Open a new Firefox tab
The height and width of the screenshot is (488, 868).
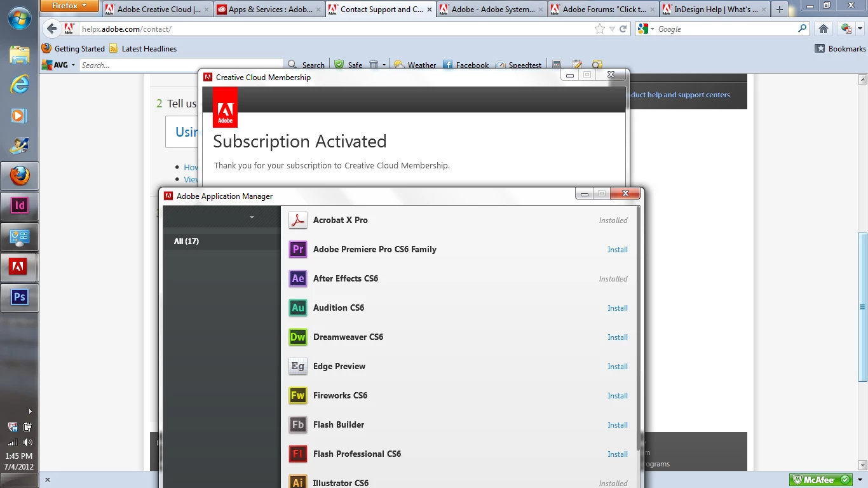click(x=780, y=9)
